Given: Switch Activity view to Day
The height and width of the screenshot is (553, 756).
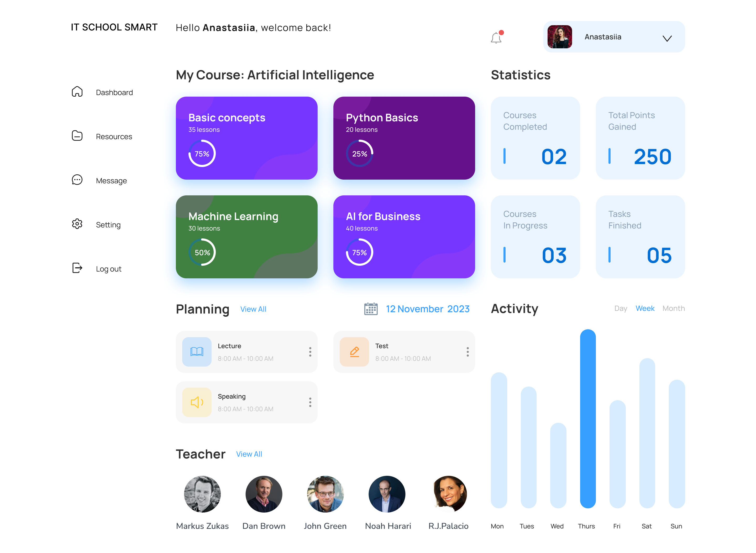Looking at the screenshot, I should [x=621, y=309].
